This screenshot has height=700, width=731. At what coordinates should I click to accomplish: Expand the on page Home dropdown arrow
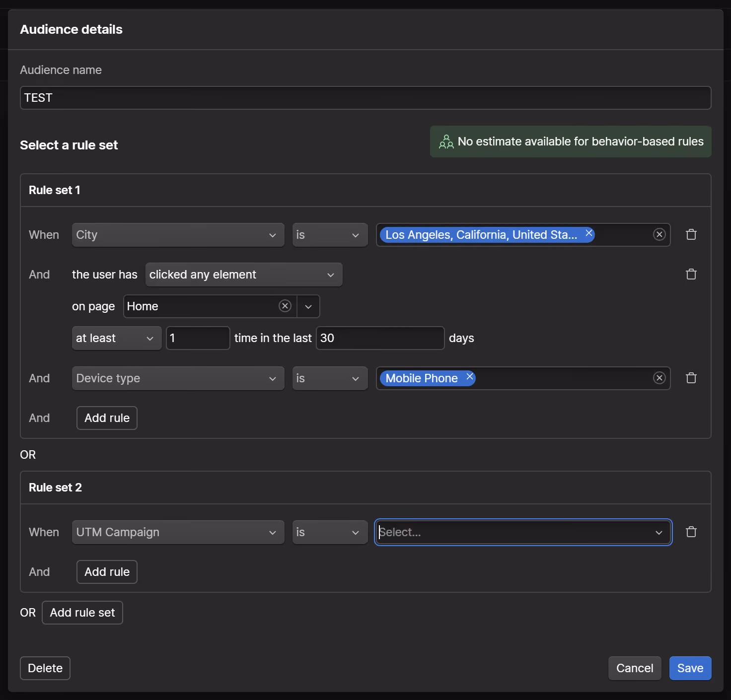click(308, 306)
